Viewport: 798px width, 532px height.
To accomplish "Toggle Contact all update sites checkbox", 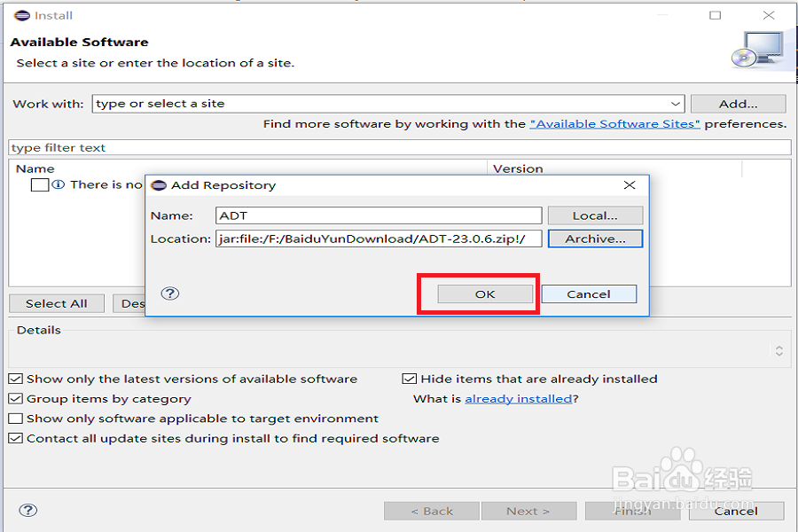I will click(16, 438).
